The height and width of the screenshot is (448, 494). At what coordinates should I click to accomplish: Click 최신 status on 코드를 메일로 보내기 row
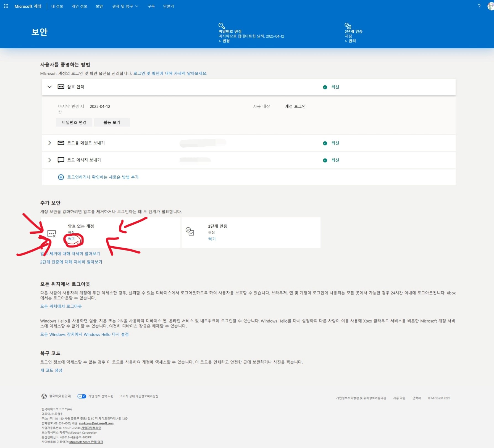[335, 143]
